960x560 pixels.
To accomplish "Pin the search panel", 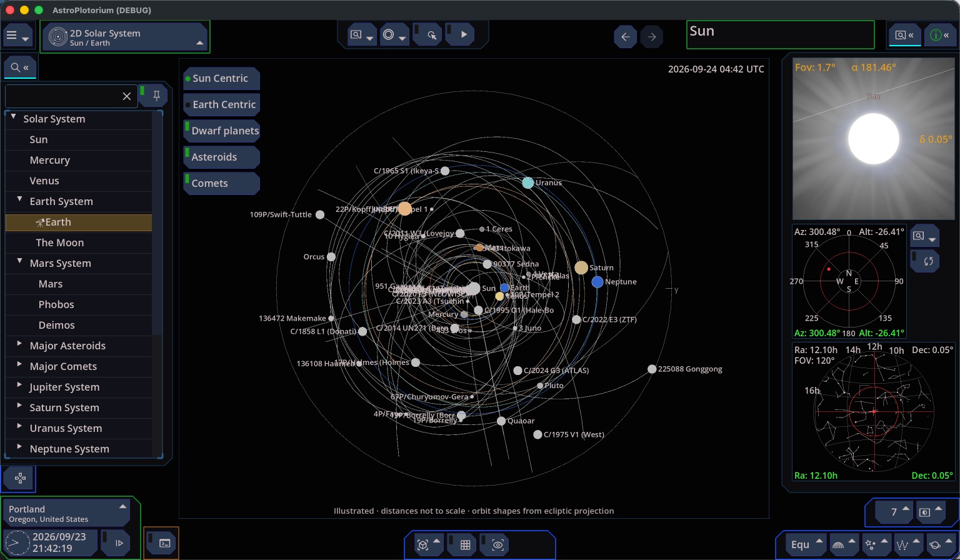I will pos(153,96).
